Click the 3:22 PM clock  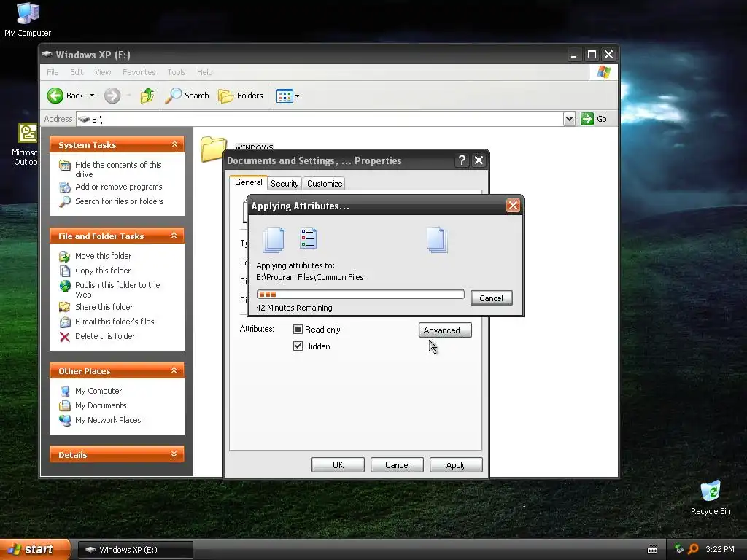pyautogui.click(x=719, y=550)
